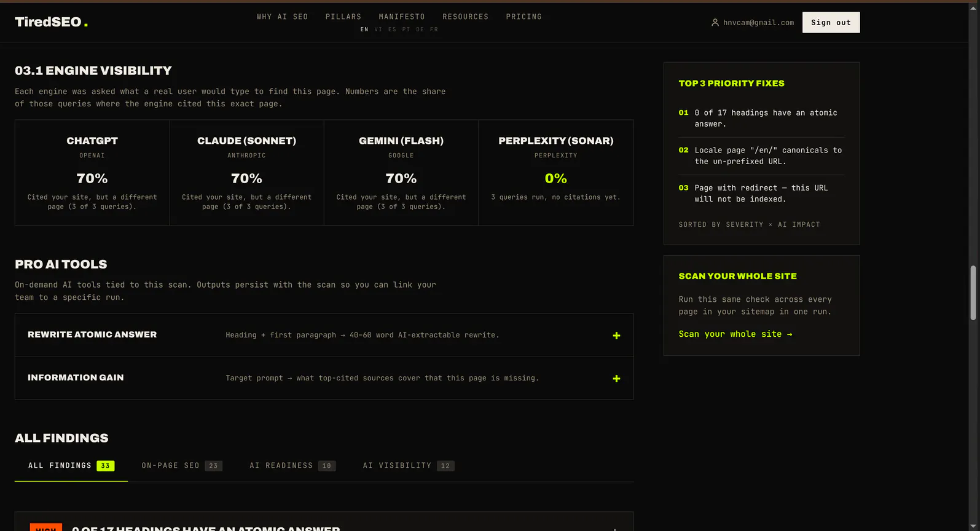Image resolution: width=980 pixels, height=531 pixels.
Task: Click the Top 3 Priority Fixes heading
Action: pyautogui.click(x=731, y=84)
